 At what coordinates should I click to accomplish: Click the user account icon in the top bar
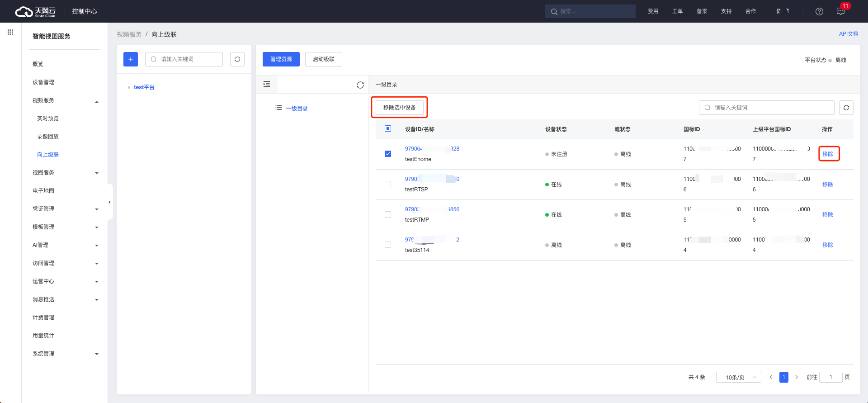click(x=783, y=11)
